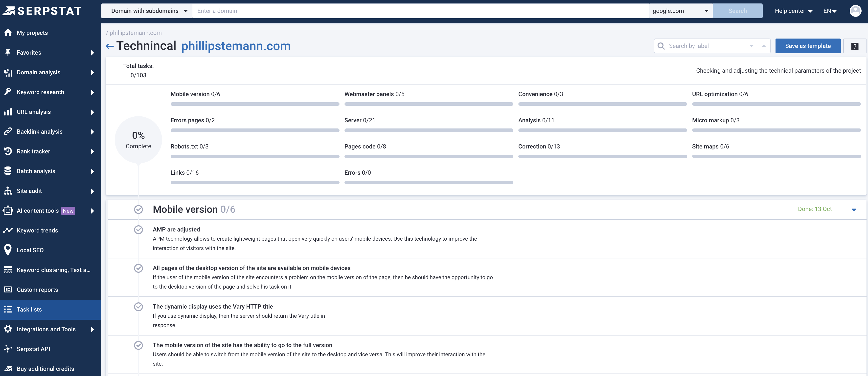
Task: Open Local SEO in sidebar
Action: [50, 250]
